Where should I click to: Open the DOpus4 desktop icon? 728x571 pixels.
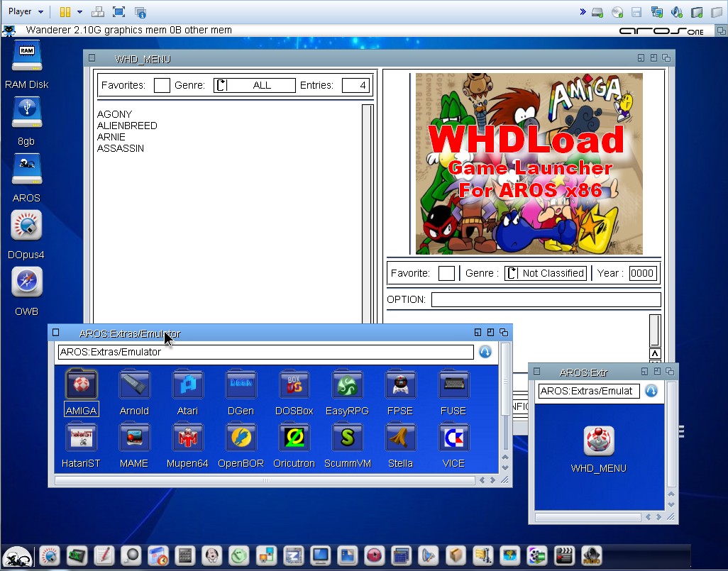[x=26, y=227]
